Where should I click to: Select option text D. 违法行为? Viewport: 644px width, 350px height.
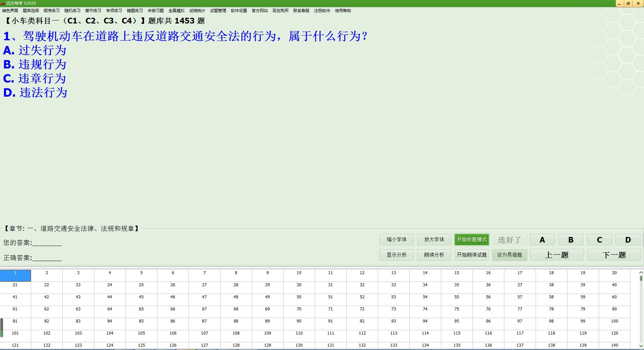[x=35, y=93]
